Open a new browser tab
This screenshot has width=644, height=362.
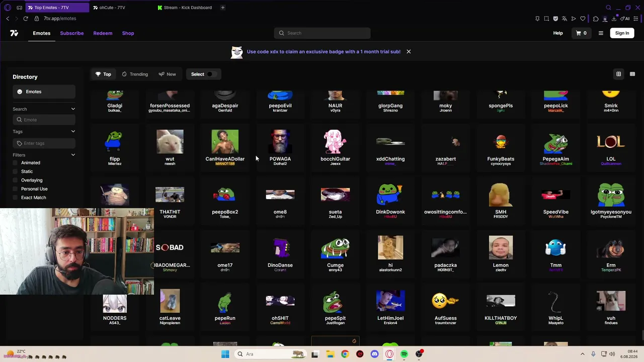[x=222, y=8]
